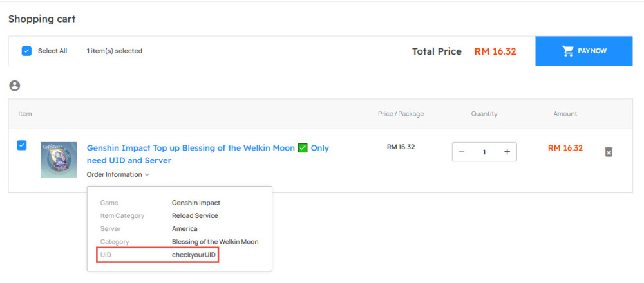Click the 'Server' label in order details
644x283 pixels.
pos(111,228)
